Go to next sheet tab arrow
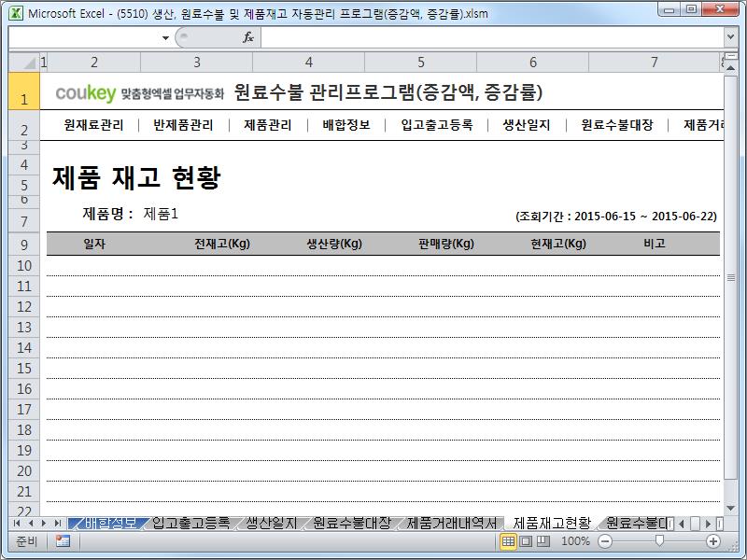 pos(44,524)
